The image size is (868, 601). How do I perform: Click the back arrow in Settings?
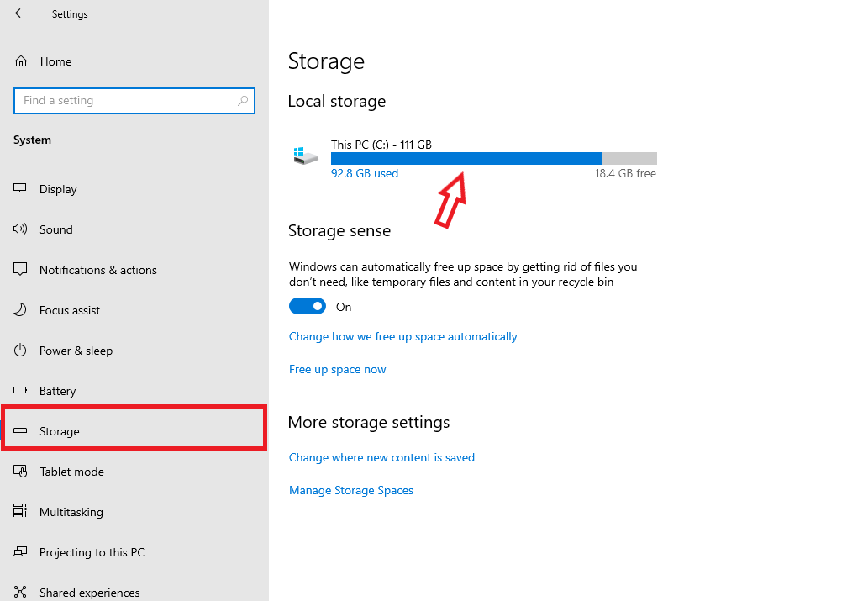pyautogui.click(x=20, y=13)
